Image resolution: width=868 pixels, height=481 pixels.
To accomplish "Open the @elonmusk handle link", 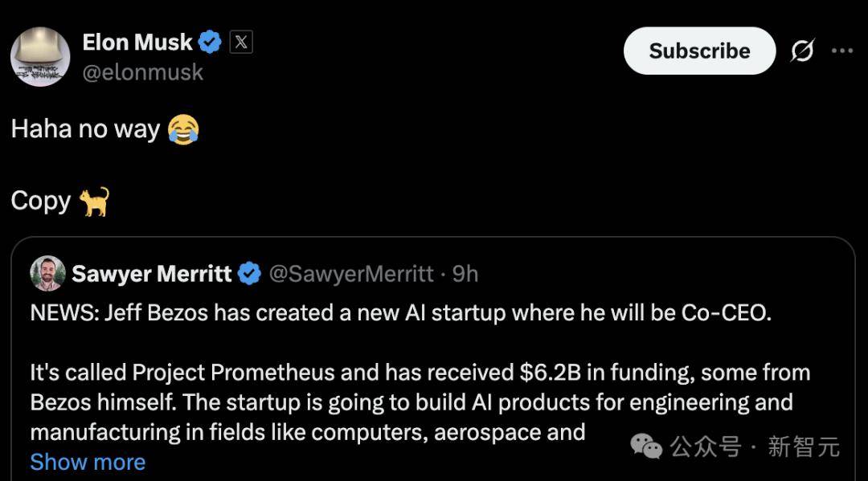I will tap(143, 72).
